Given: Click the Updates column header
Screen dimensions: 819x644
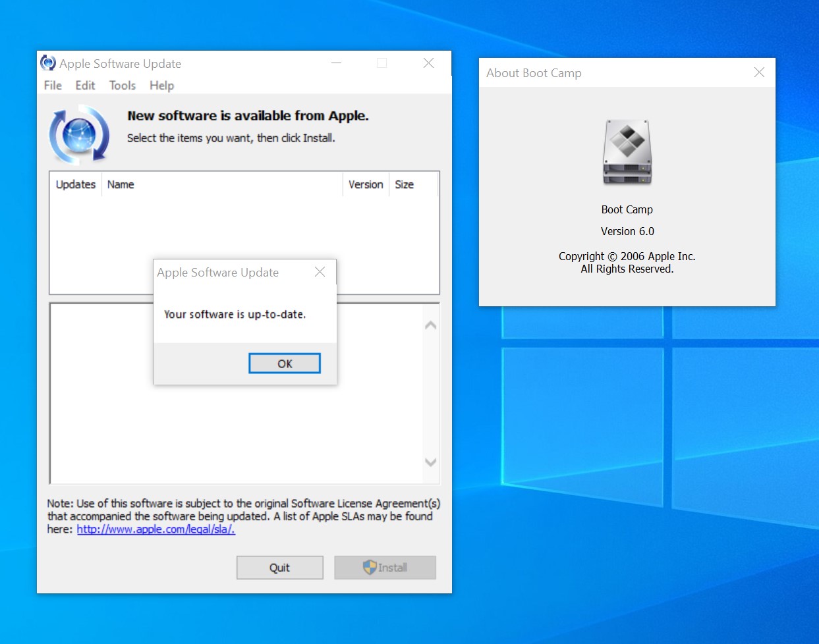Looking at the screenshot, I should tap(76, 184).
